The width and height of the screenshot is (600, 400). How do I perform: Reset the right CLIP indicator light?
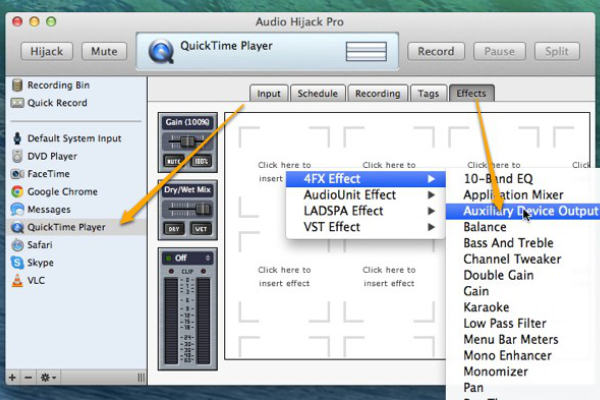(x=203, y=271)
